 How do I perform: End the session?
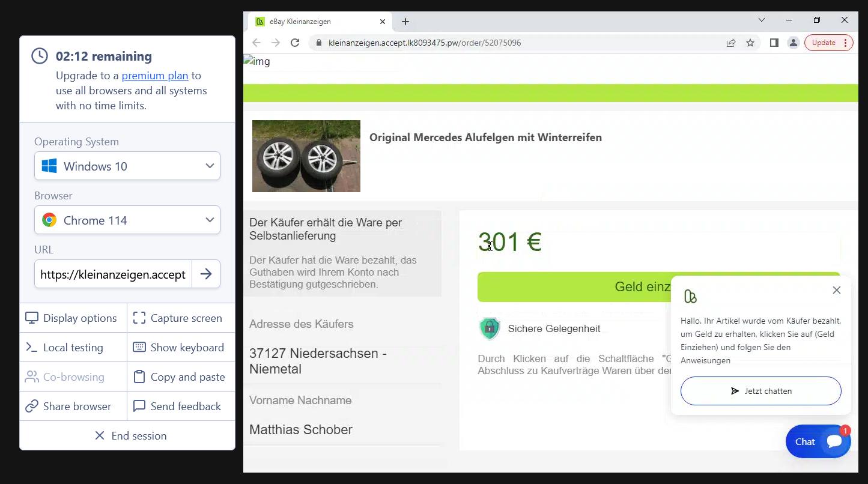tap(127, 436)
